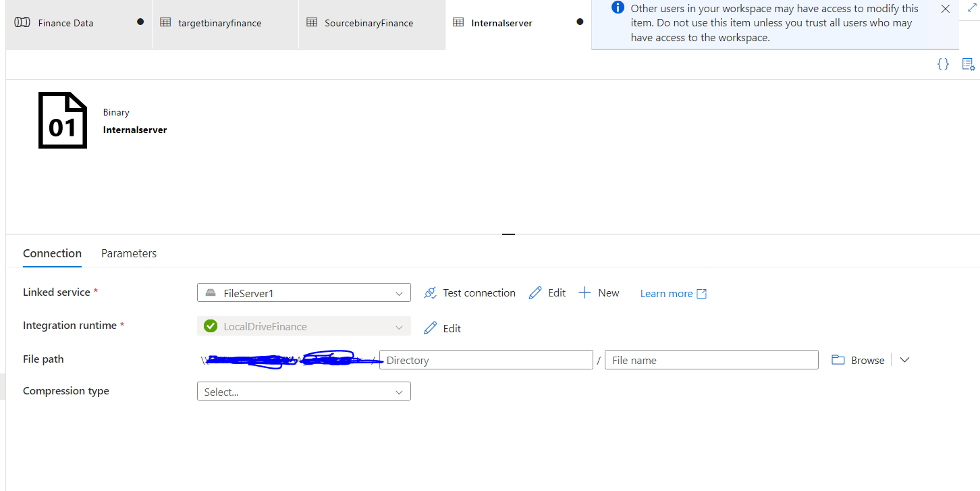
Task: Dismiss the workspace access warning
Action: coord(944,9)
